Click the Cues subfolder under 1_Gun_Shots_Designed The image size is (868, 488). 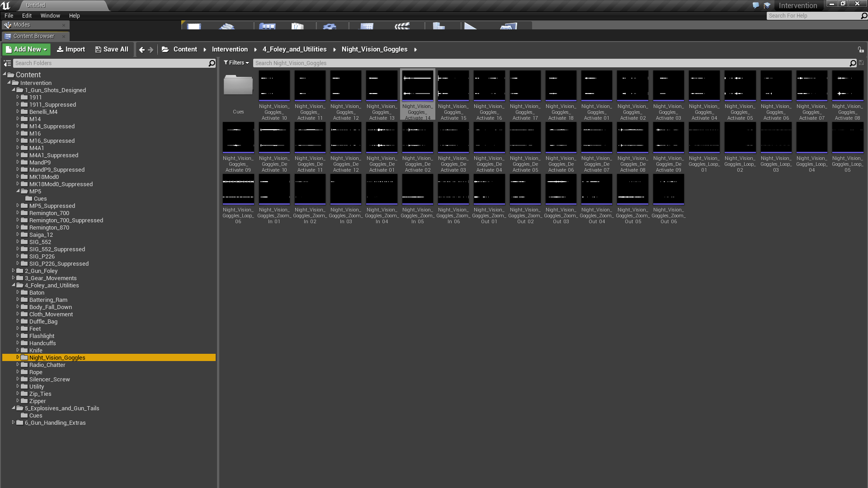40,198
